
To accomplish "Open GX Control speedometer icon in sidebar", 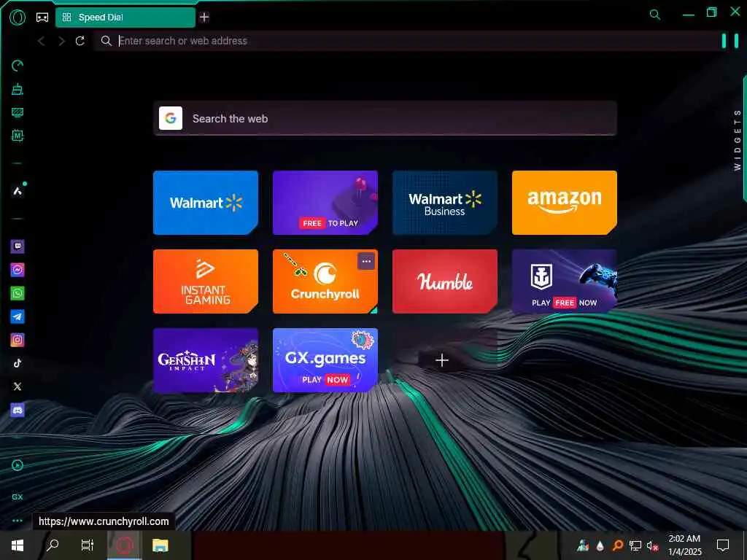I will [18, 66].
